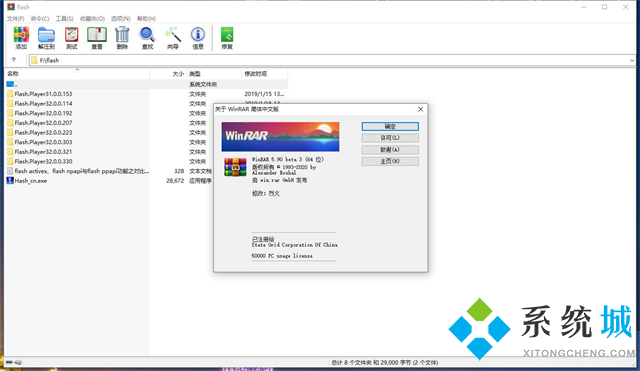This screenshot has height=371, width=640.
Task: Confirm the About dialog with OK button
Action: [390, 127]
